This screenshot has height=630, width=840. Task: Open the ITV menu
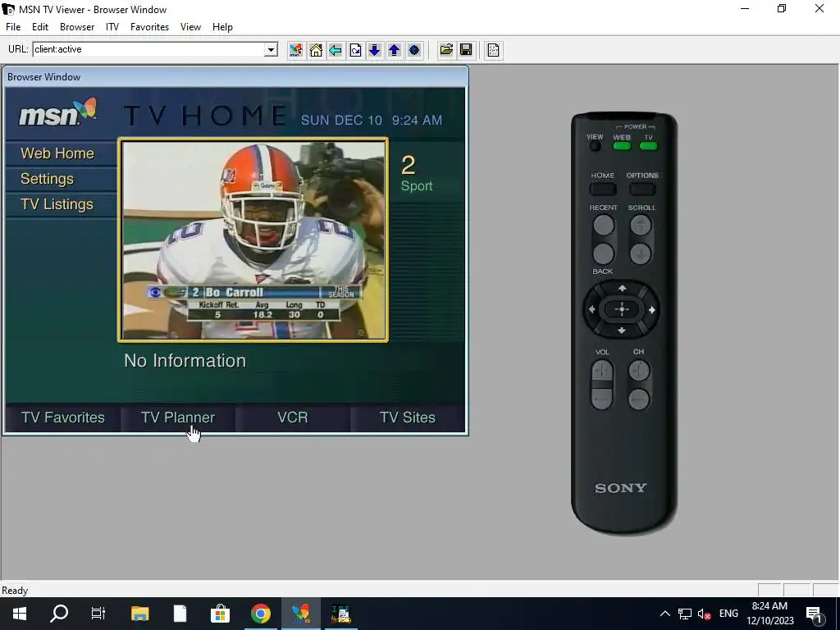click(x=112, y=27)
